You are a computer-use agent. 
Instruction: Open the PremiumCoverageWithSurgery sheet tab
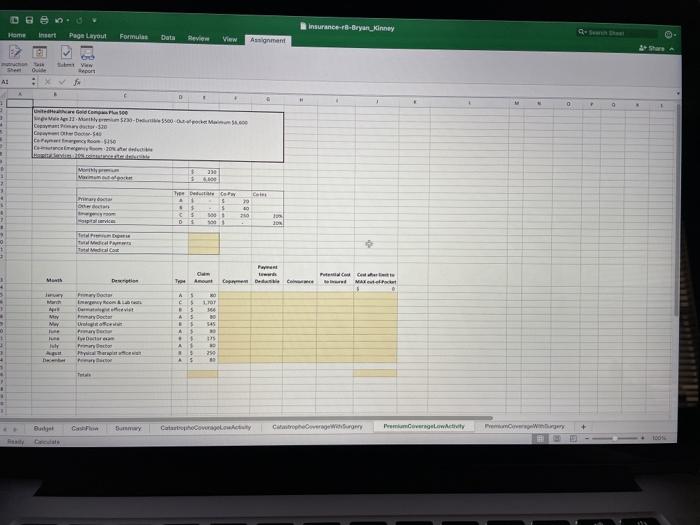[525, 426]
